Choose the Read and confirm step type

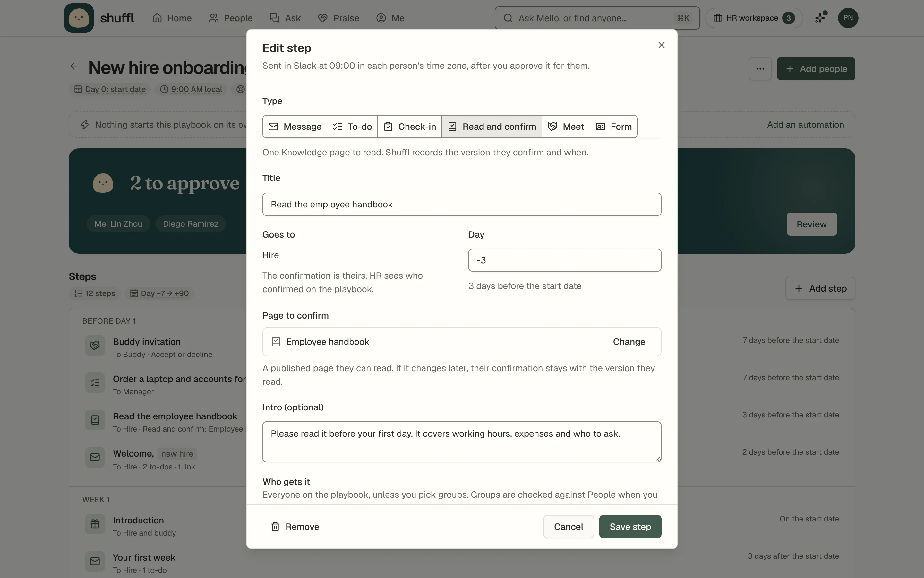[492, 127]
